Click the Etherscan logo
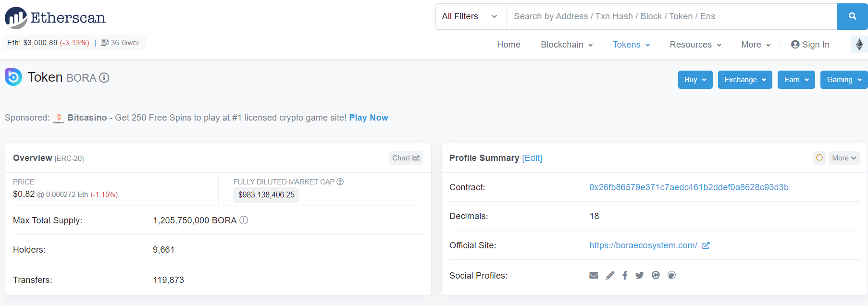Image resolution: width=868 pixels, height=305 pixels. pyautogui.click(x=55, y=18)
